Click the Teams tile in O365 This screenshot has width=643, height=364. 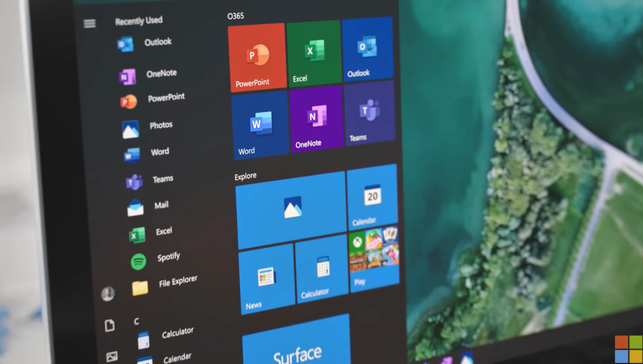[370, 113]
